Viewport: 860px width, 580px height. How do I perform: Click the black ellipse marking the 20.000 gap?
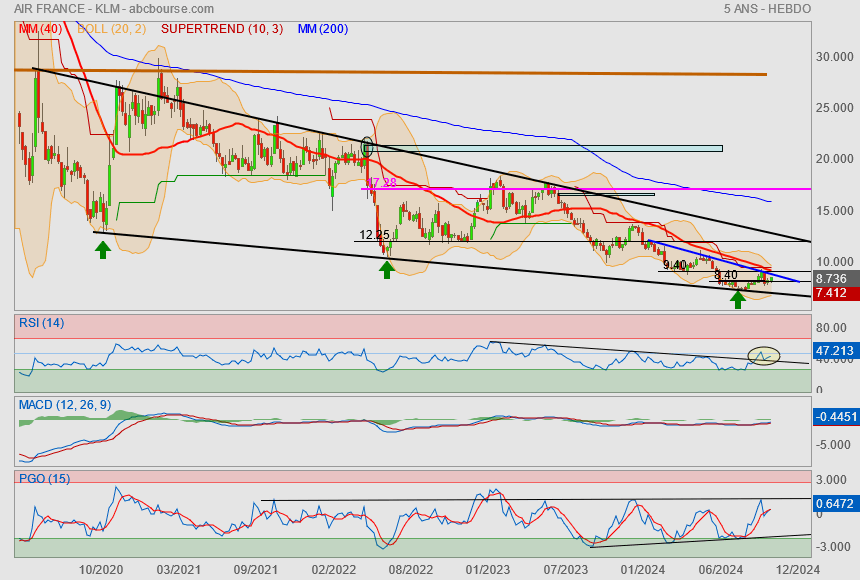tap(367, 147)
